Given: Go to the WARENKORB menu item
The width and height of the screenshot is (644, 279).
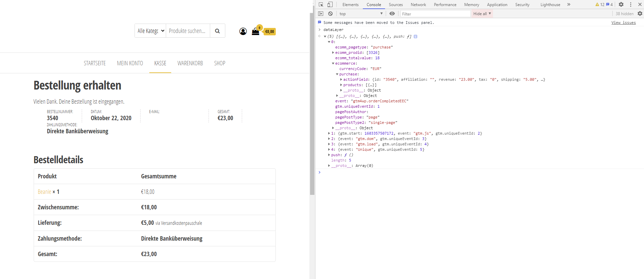Looking at the screenshot, I should [190, 63].
